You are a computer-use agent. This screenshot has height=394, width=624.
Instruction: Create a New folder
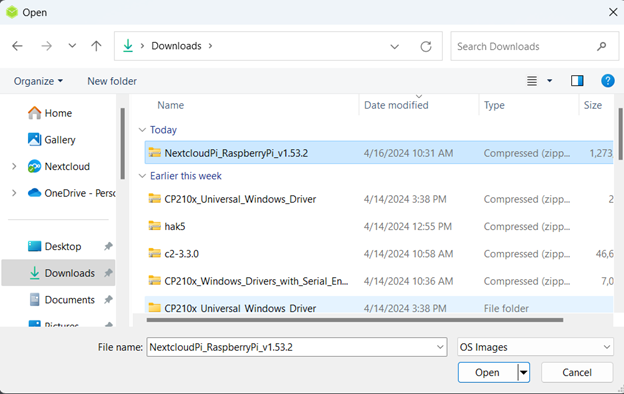click(112, 81)
